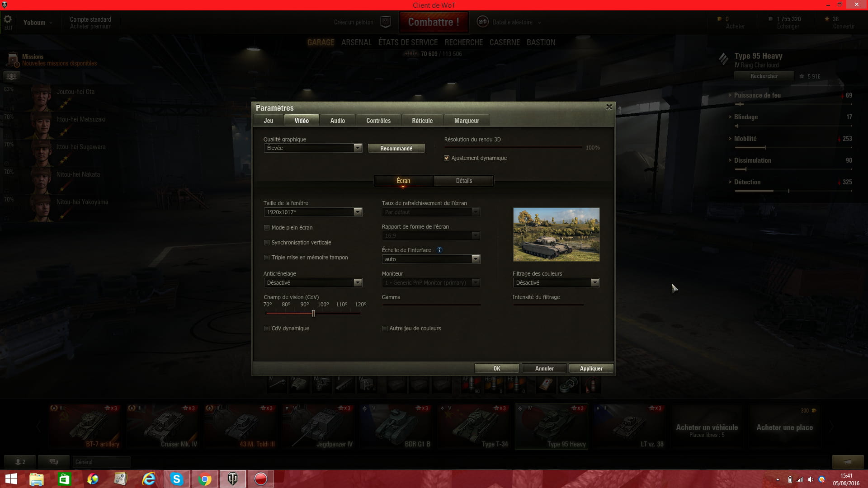Screen dimensions: 868x488
Task: Open the contacts list icon
Action: tap(20, 462)
